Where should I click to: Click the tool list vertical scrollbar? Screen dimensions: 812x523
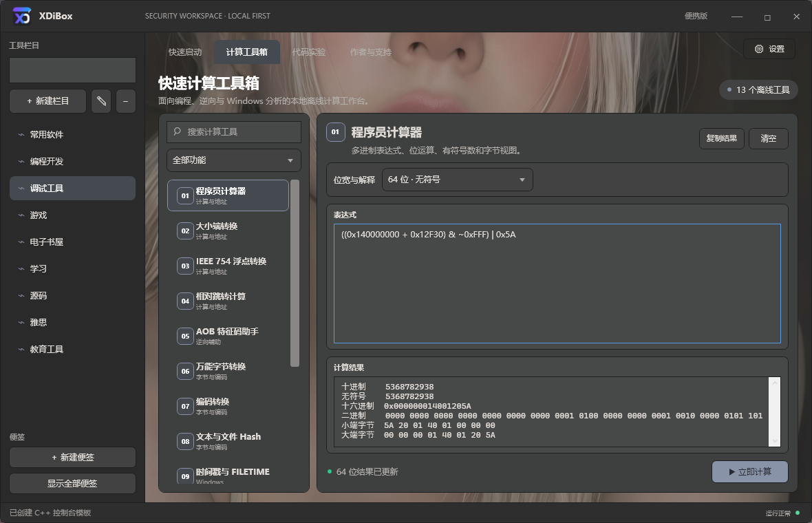click(295, 273)
